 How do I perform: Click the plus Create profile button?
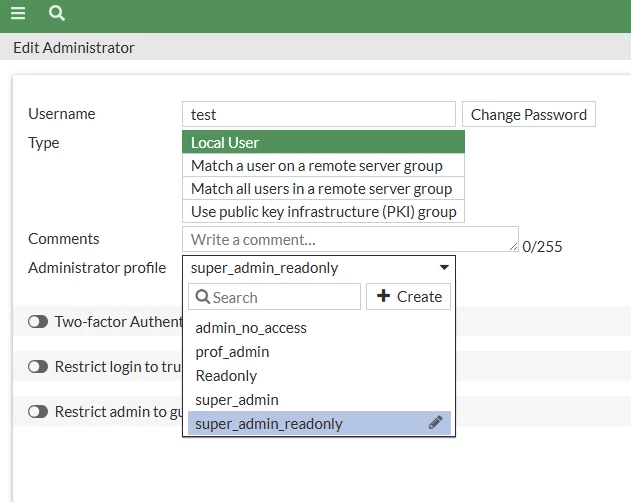click(x=408, y=297)
